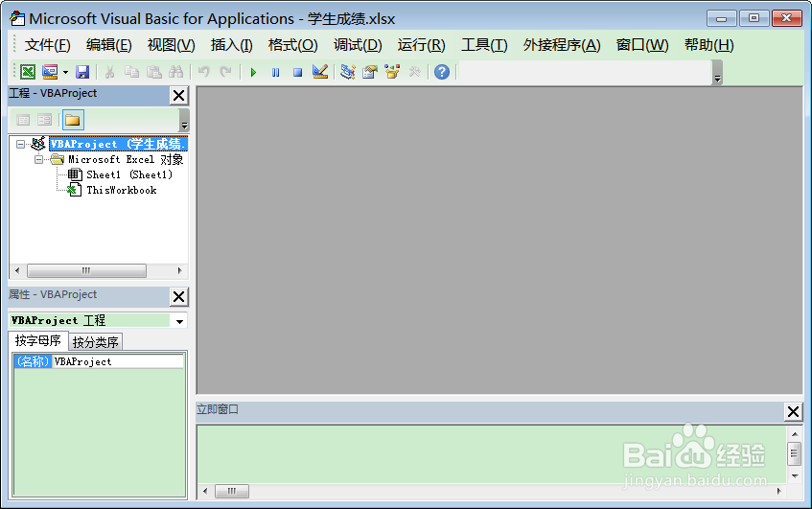The width and height of the screenshot is (812, 509).
Task: Click the immediate window right scroll arrow
Action: 778,491
